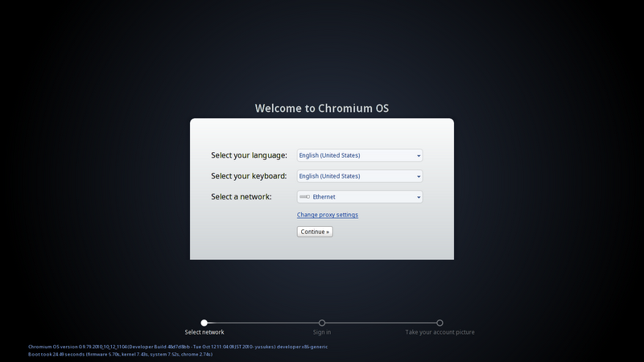Click the 'Select your language:' label

point(249,155)
